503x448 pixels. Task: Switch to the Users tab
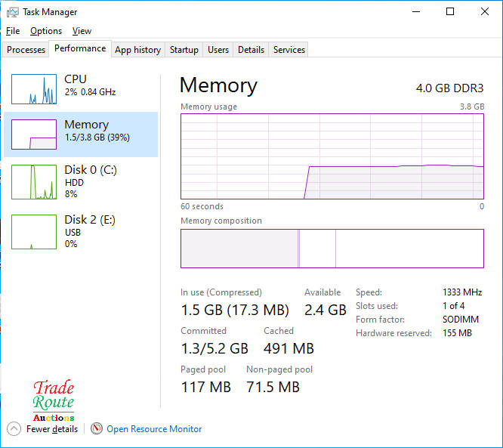tap(218, 50)
